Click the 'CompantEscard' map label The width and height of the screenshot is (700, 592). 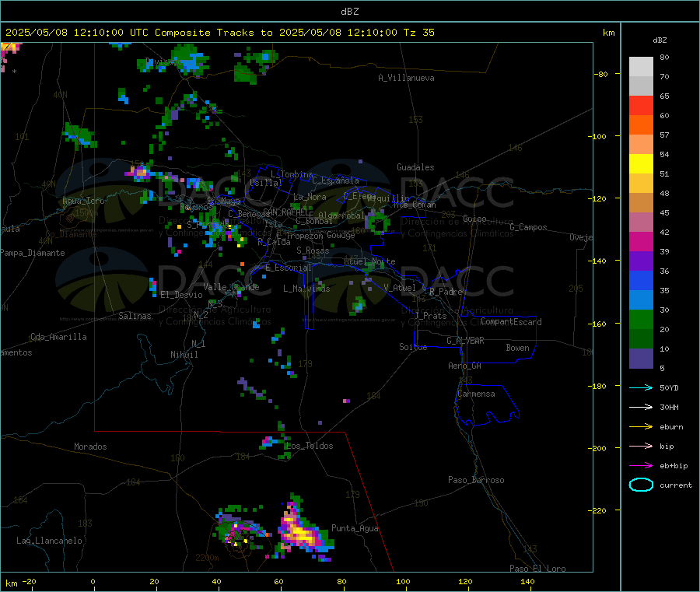tap(511, 322)
